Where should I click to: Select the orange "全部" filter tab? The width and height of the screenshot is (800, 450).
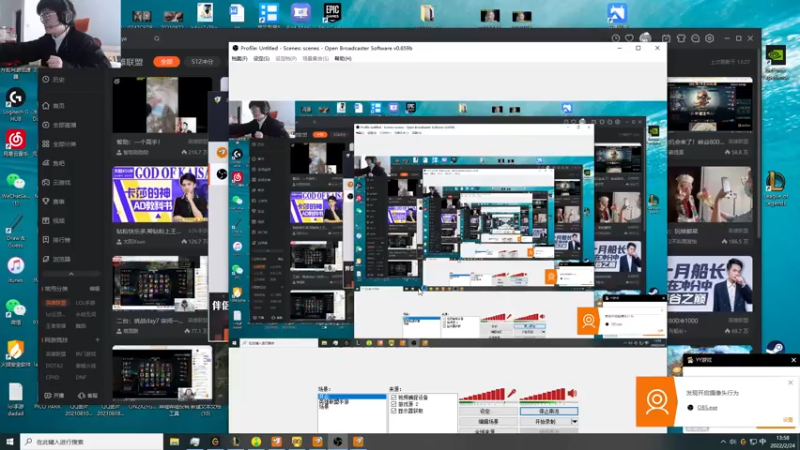pos(167,62)
